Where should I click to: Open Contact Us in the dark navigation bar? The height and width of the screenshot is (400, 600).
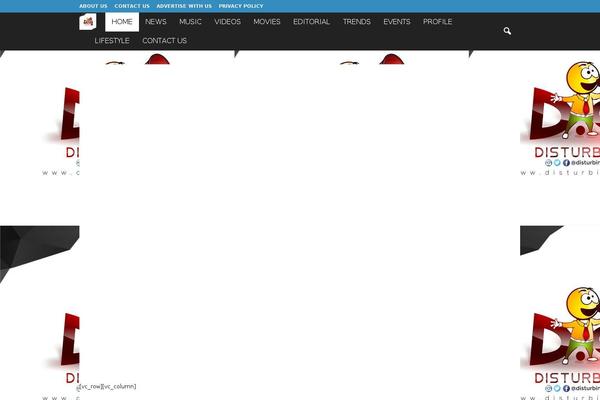(x=165, y=41)
